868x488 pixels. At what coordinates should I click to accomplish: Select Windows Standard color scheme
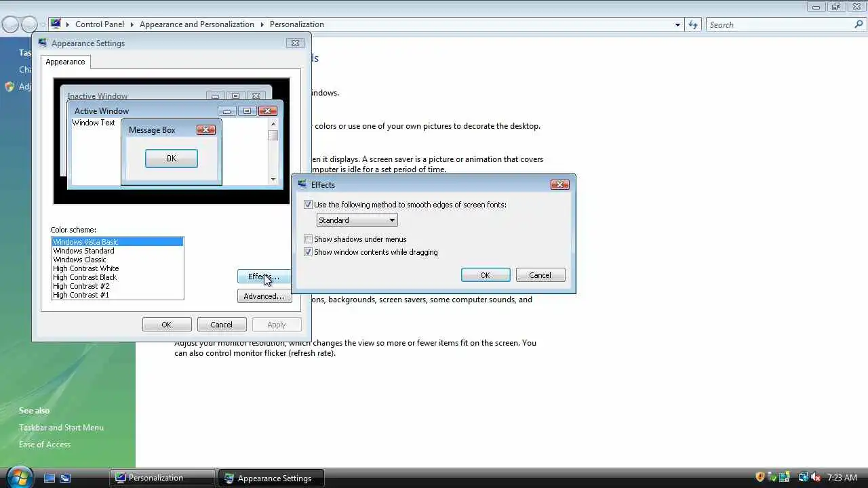point(117,251)
